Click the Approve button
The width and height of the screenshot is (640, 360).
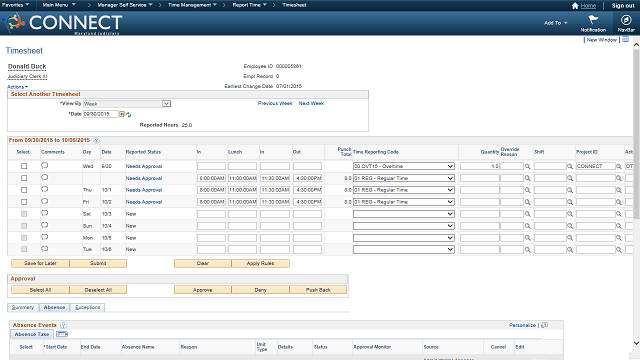[x=202, y=290]
